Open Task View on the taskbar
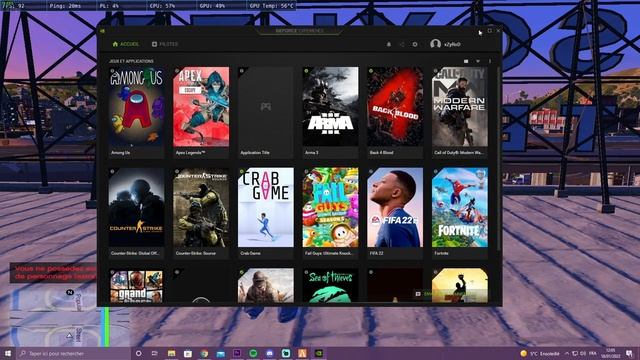This screenshot has width=640, height=360. point(155,353)
